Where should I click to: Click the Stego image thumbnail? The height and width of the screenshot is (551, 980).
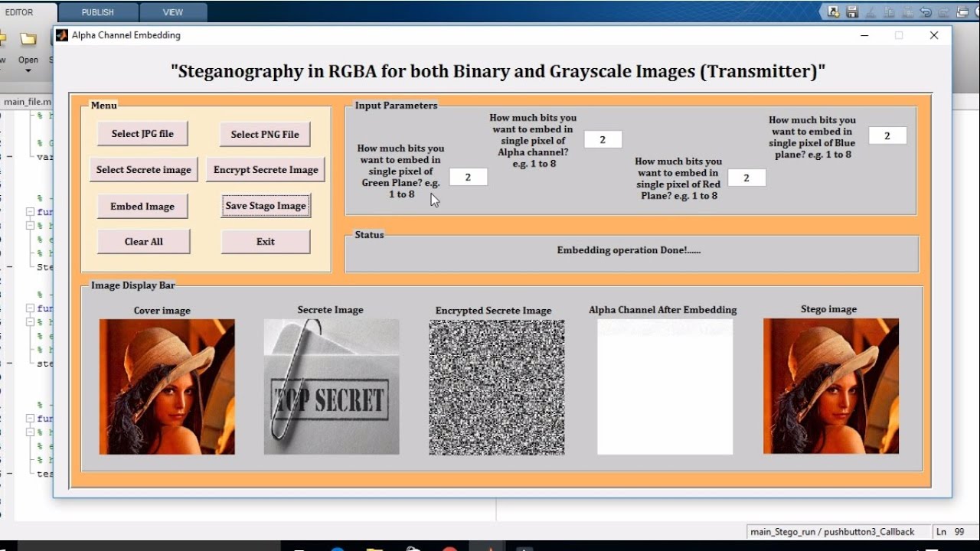[831, 386]
